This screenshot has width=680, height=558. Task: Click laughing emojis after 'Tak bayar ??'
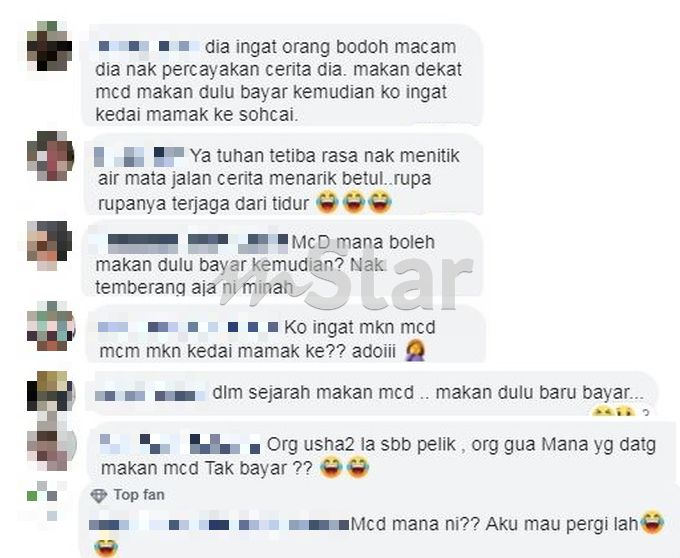(x=344, y=468)
